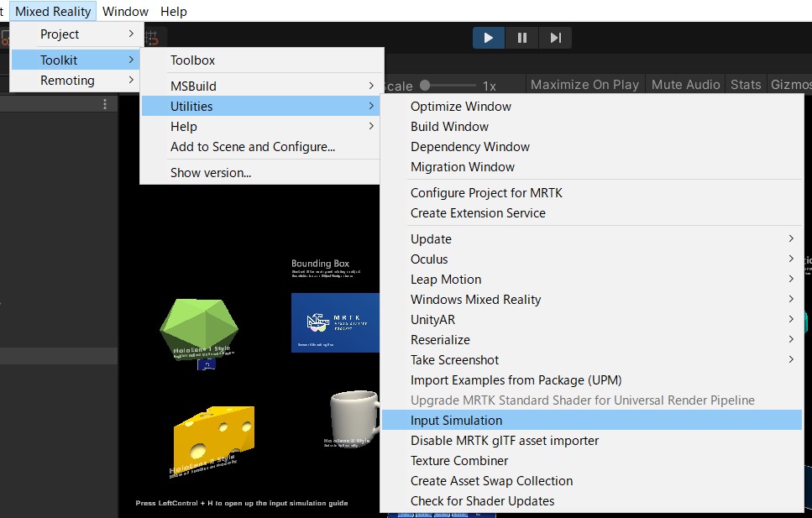Image resolution: width=812 pixels, height=518 pixels.
Task: Toggle Gizmos in Game view
Action: (791, 85)
